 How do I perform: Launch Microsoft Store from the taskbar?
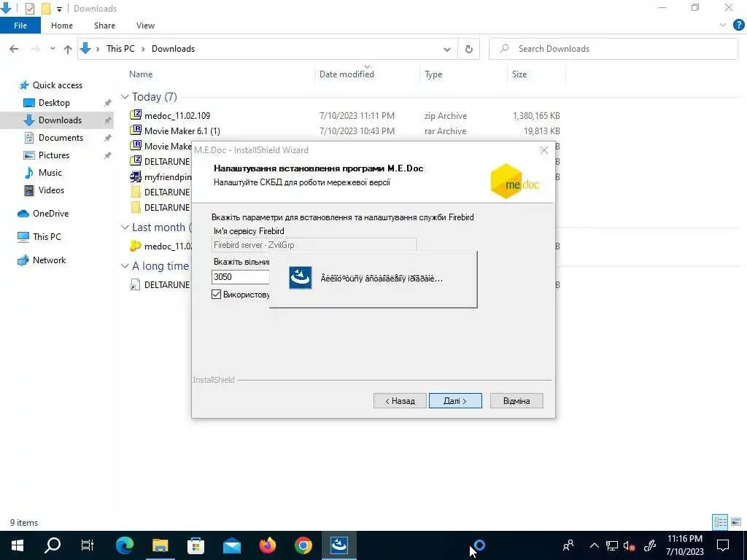pos(196,545)
